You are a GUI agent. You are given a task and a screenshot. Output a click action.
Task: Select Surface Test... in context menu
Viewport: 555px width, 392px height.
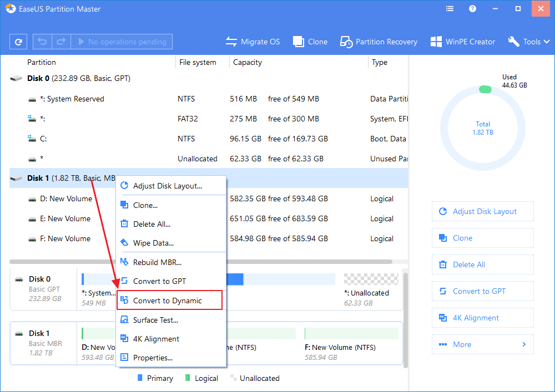tap(171, 320)
